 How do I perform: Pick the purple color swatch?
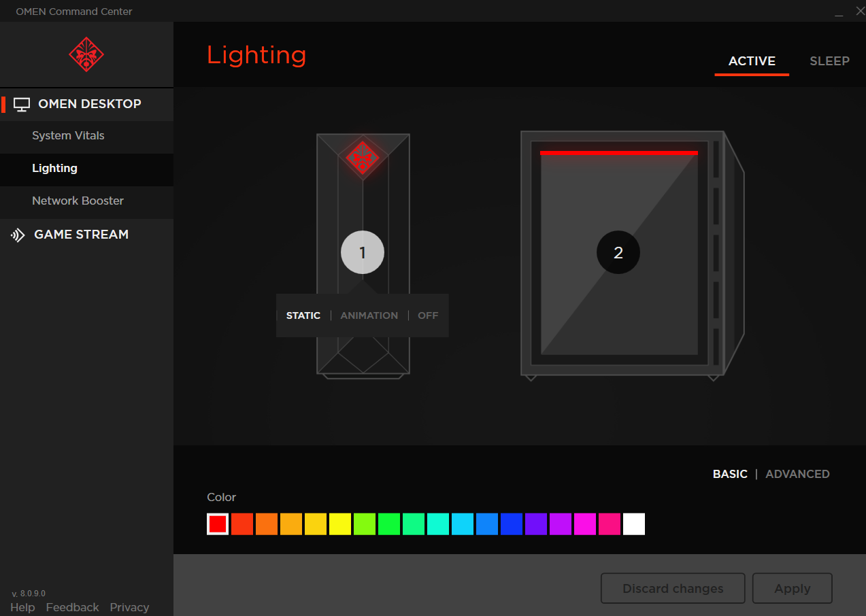coord(561,524)
